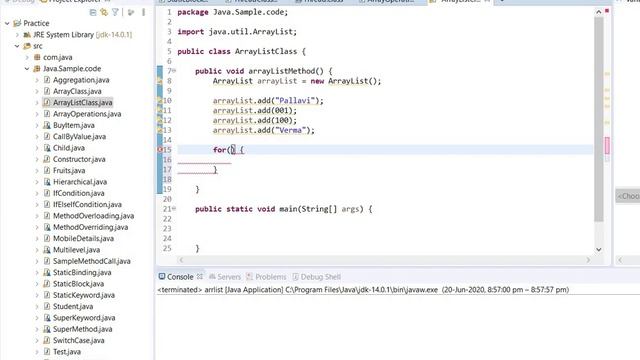The height and width of the screenshot is (360, 640).
Task: Select StaticBinding.java in the tree
Action: (82, 272)
